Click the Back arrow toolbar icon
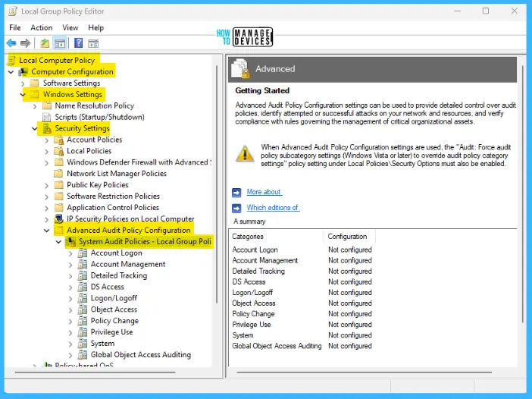This screenshot has width=532, height=399. pyautogui.click(x=11, y=43)
